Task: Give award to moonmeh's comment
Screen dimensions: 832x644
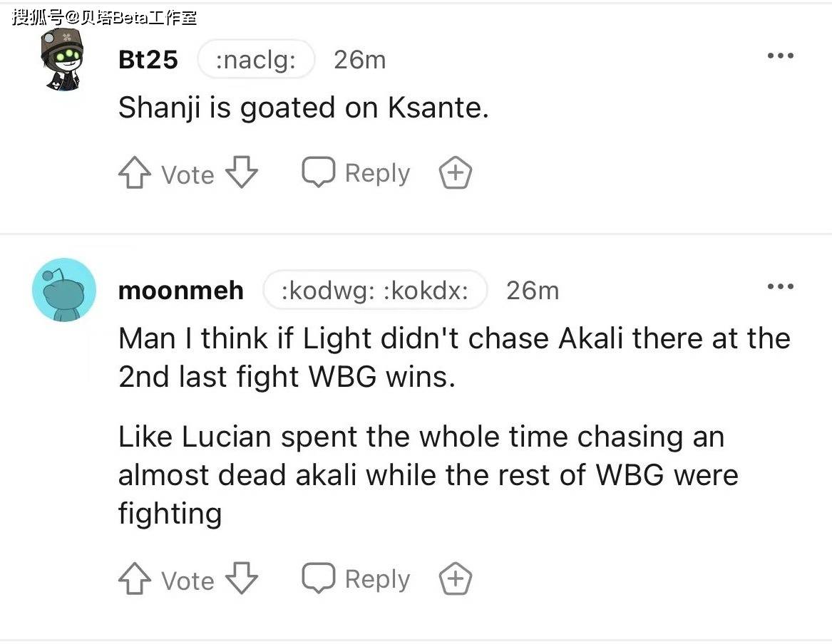Action: (x=456, y=578)
